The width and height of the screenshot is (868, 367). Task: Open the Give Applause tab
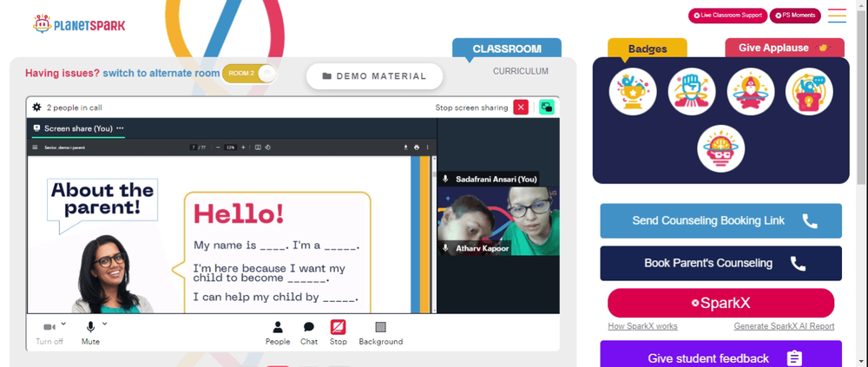[785, 48]
